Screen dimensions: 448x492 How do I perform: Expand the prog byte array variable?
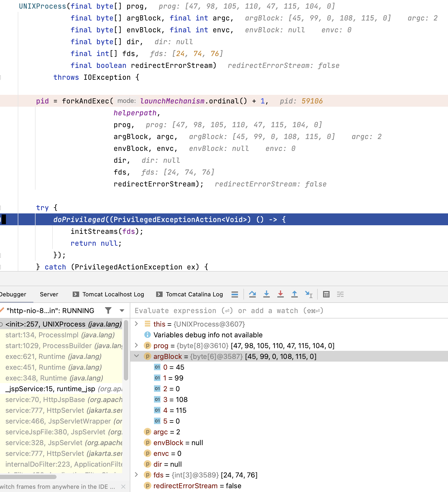136,345
